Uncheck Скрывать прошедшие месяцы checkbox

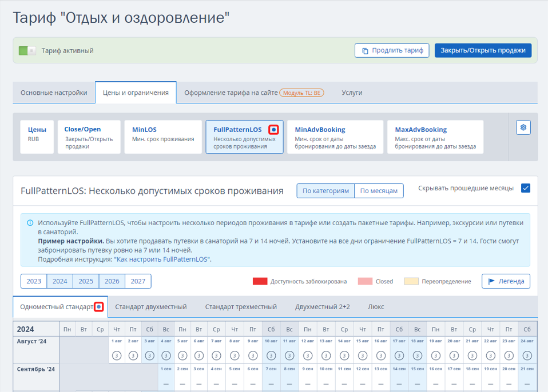pyautogui.click(x=525, y=189)
